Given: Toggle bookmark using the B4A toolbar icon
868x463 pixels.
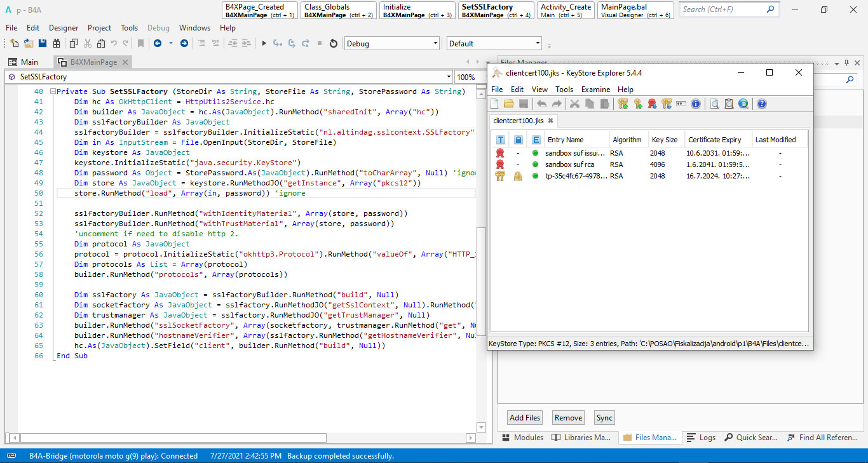Looking at the screenshot, I should 140,44.
